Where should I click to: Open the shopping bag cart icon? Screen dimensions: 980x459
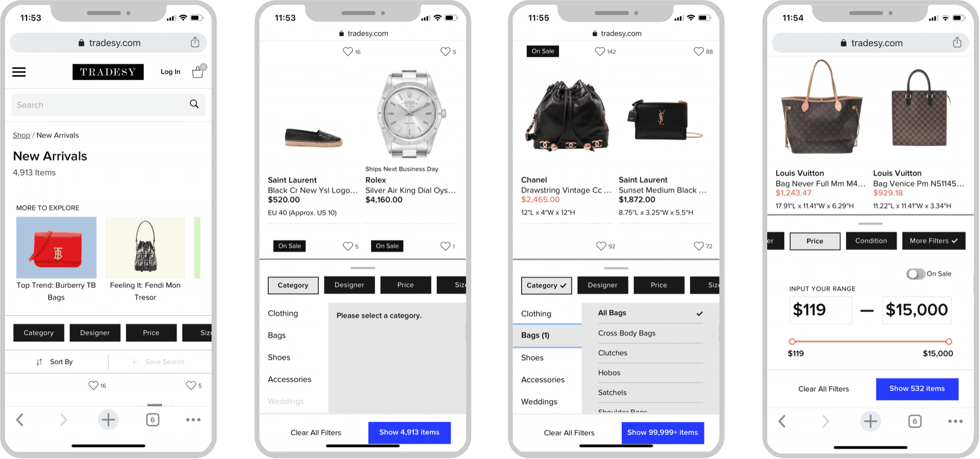(x=198, y=71)
